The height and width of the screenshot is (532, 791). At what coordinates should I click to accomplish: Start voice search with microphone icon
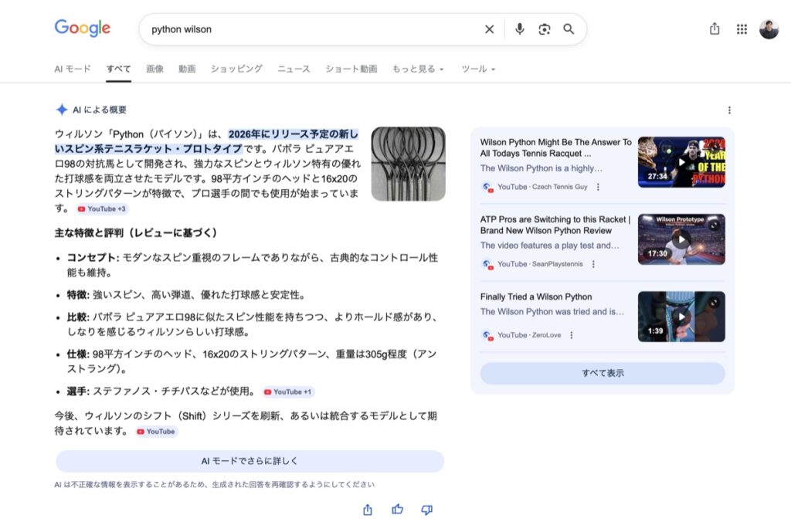coord(519,29)
